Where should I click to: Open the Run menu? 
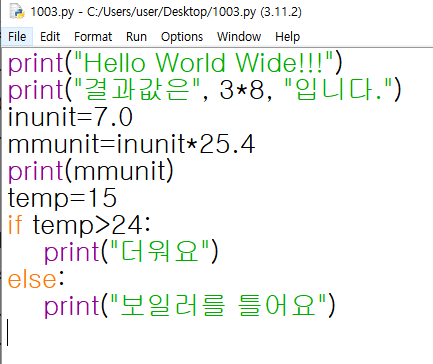(x=136, y=37)
